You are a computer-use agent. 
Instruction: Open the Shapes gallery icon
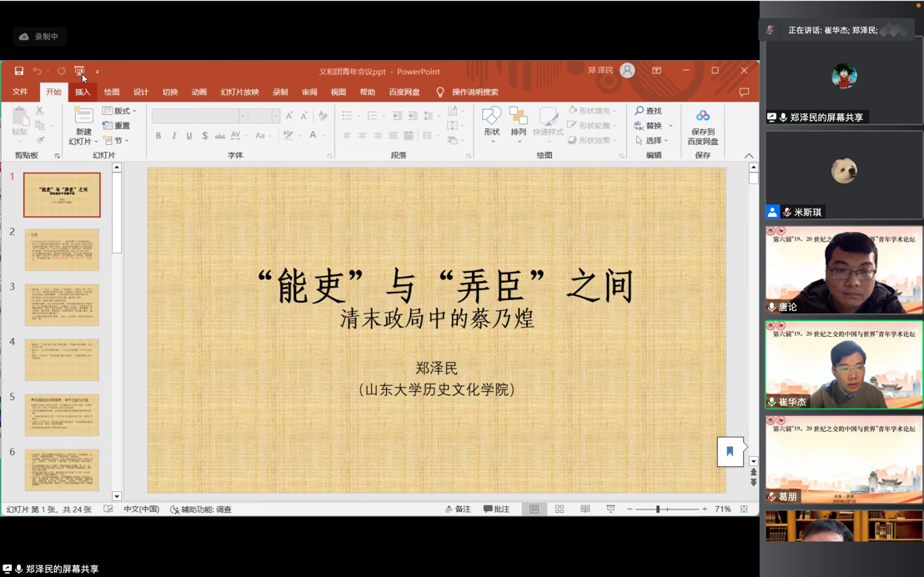(x=491, y=117)
